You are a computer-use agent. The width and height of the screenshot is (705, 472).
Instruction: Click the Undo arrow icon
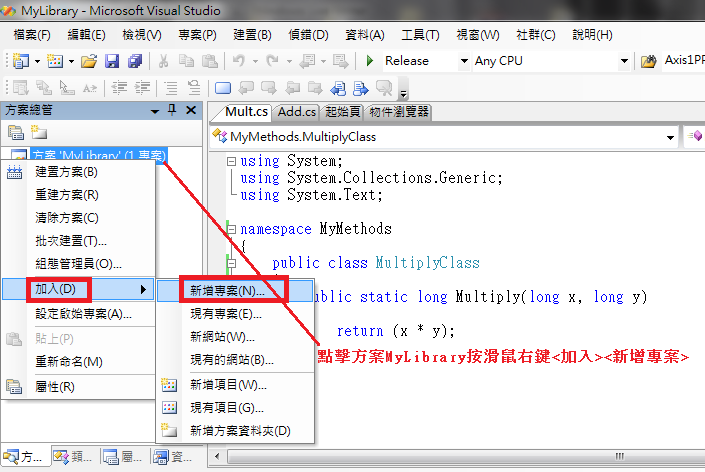pos(239,61)
